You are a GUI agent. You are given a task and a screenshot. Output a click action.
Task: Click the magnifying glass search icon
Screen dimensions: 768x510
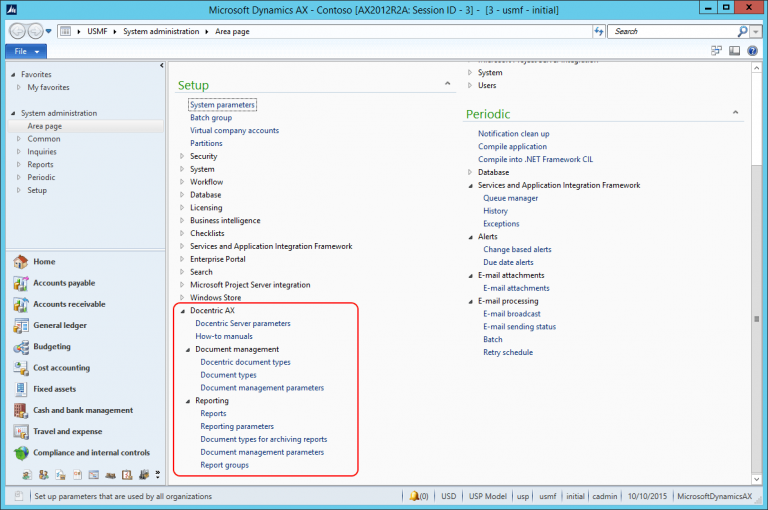tap(743, 31)
